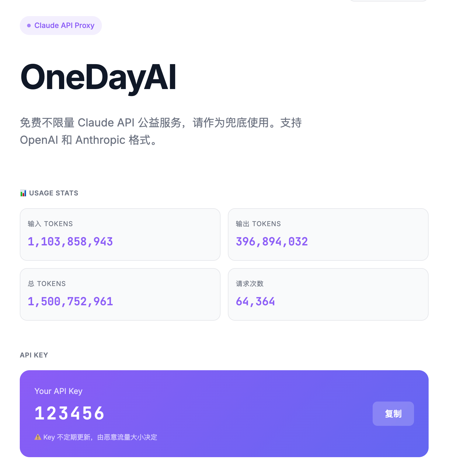The width and height of the screenshot is (449, 476).
Task: Click the 64,364 request count value
Action: [256, 302]
